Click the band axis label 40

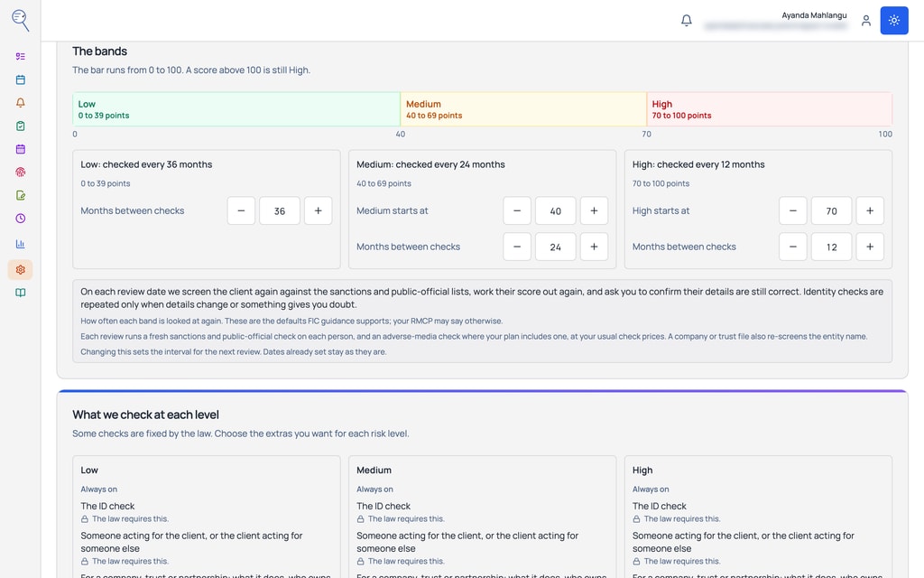click(x=400, y=135)
